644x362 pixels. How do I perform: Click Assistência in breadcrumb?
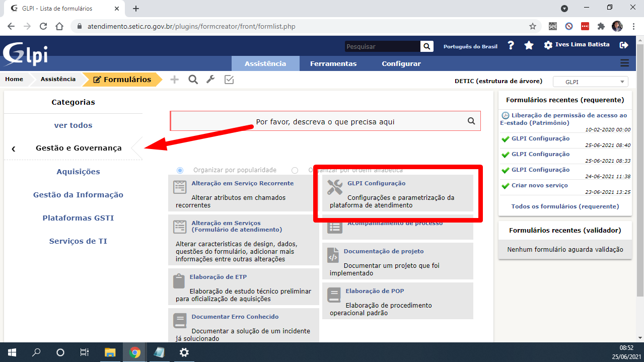point(58,79)
